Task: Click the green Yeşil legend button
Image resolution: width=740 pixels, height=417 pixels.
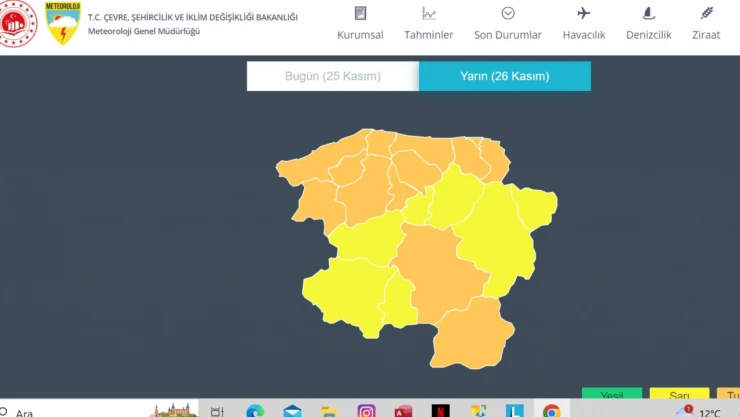Action: (612, 393)
